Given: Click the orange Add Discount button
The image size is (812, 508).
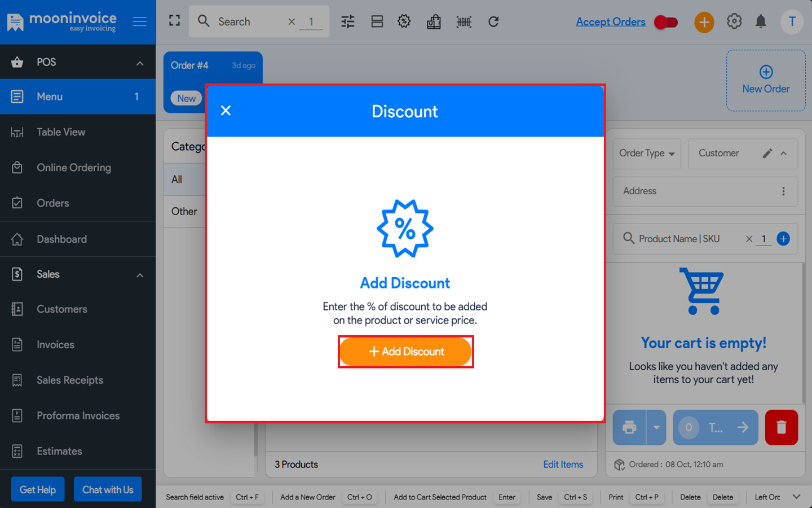Looking at the screenshot, I should 405,352.
